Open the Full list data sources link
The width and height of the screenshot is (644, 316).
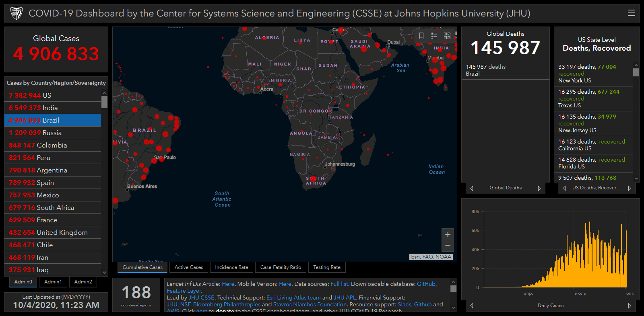pyautogui.click(x=339, y=284)
